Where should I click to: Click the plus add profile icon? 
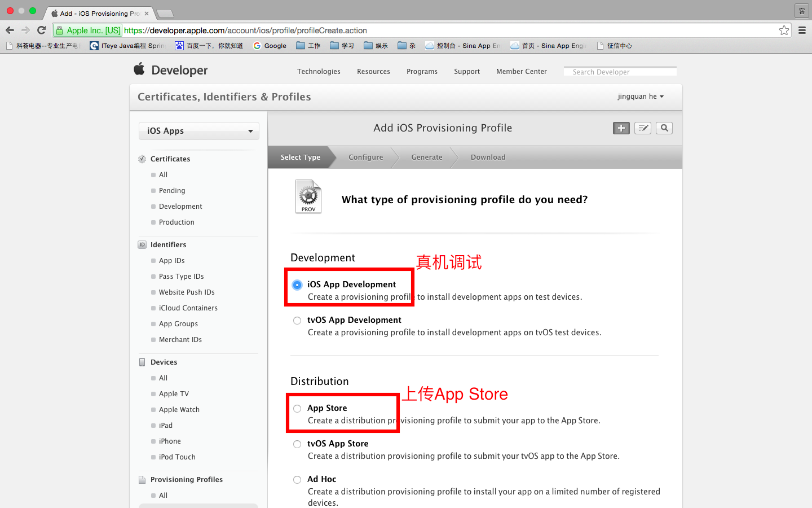click(x=621, y=128)
